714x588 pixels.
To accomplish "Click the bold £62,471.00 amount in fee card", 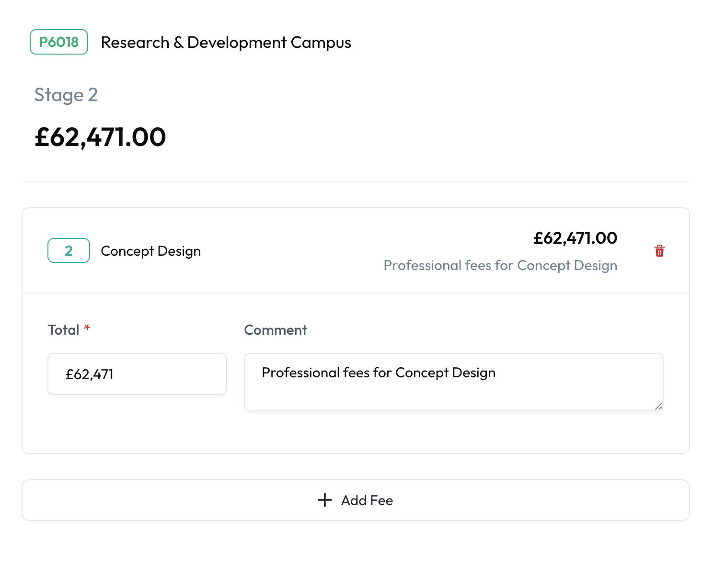I will 575,238.
